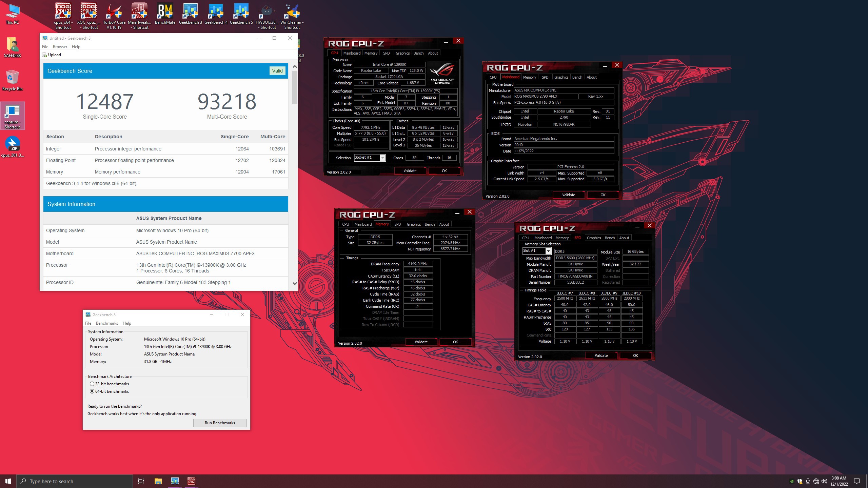Open MemTweak shortcut icon
This screenshot has width=868, height=488.
coord(140,16)
